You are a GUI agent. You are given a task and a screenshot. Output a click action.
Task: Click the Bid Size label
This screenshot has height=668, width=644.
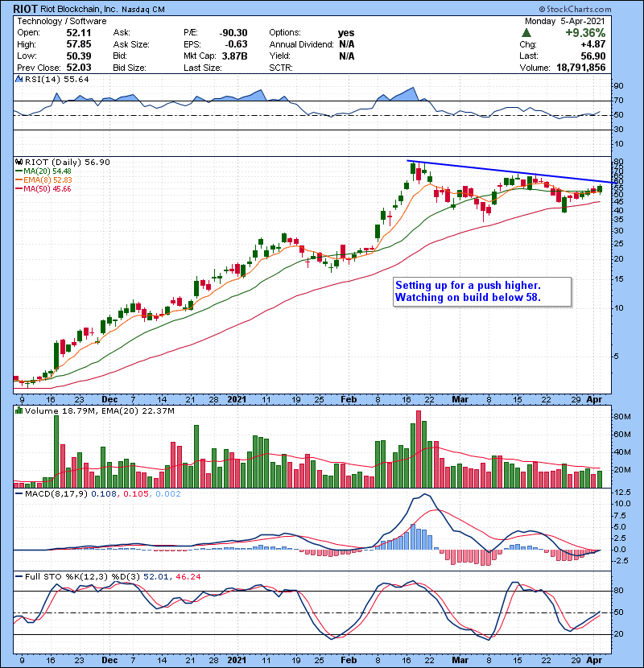pos(130,68)
